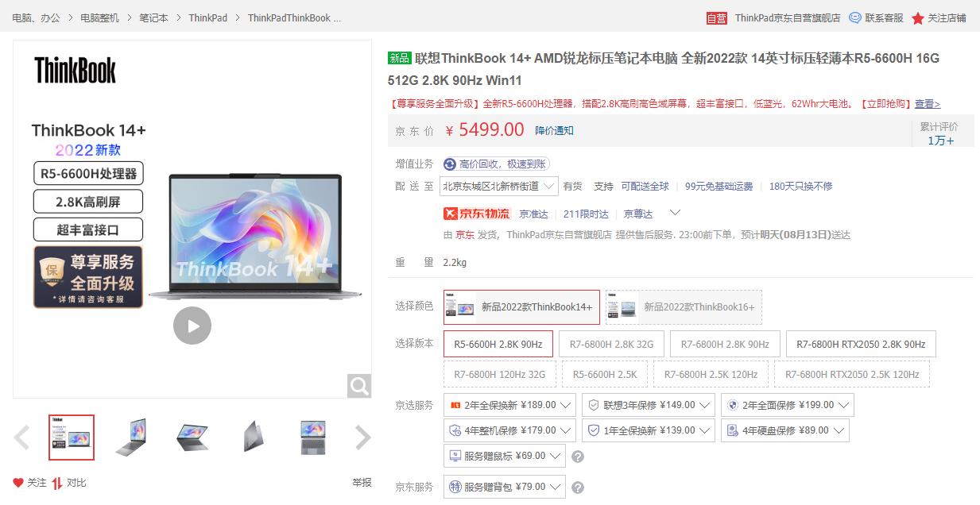The height and width of the screenshot is (505, 980).
Task: Click the 京东物流 logistics logo
Action: point(476,213)
